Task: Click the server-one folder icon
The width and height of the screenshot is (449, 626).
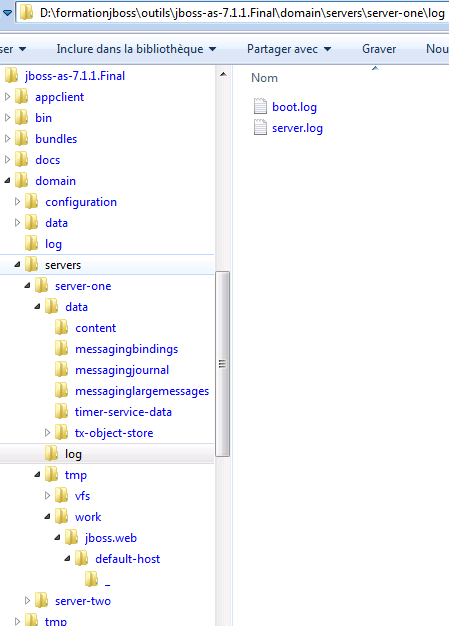Action: (42, 286)
